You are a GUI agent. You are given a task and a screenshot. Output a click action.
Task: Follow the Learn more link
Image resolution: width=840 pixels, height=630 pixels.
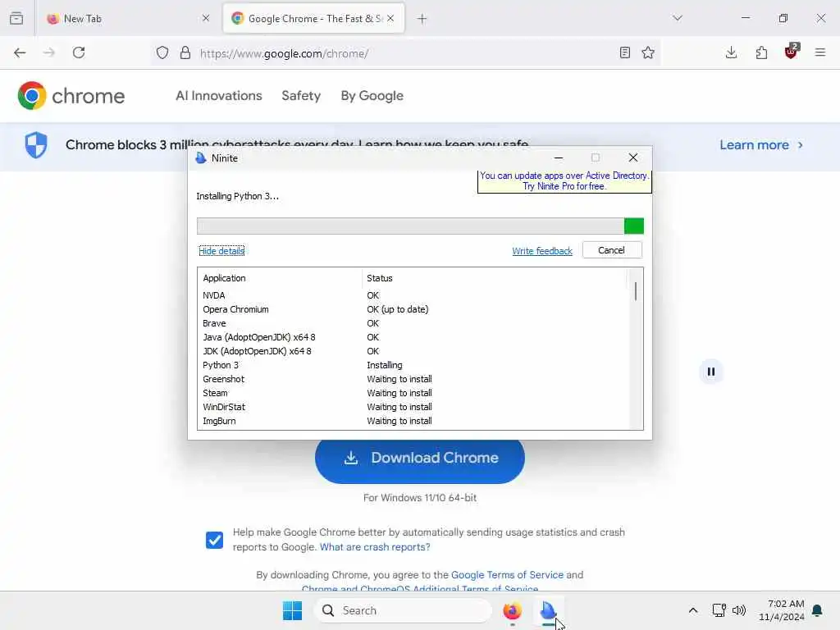click(761, 145)
